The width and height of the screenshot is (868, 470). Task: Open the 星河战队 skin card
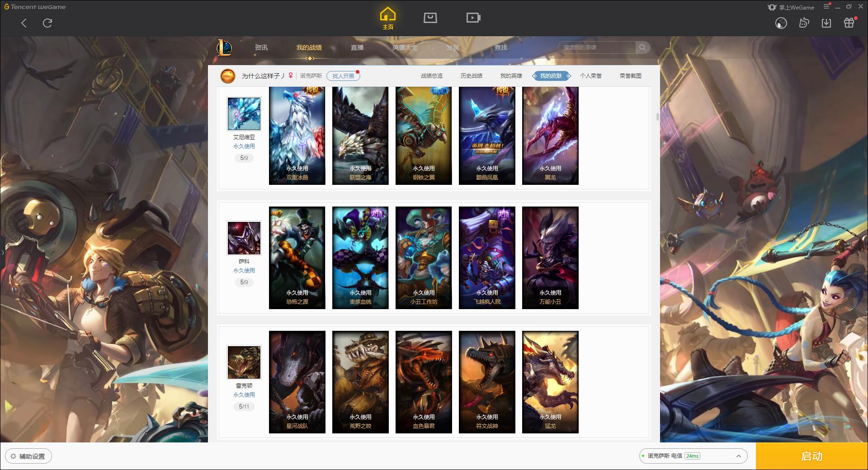click(x=297, y=382)
